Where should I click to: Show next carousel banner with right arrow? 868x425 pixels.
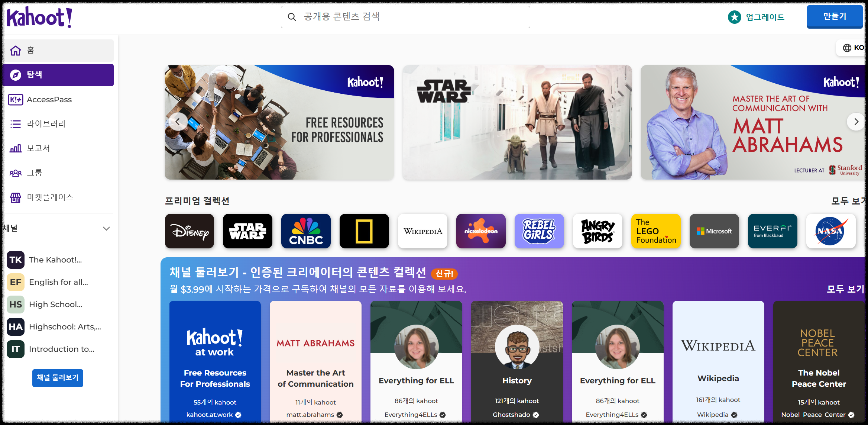[x=856, y=122]
